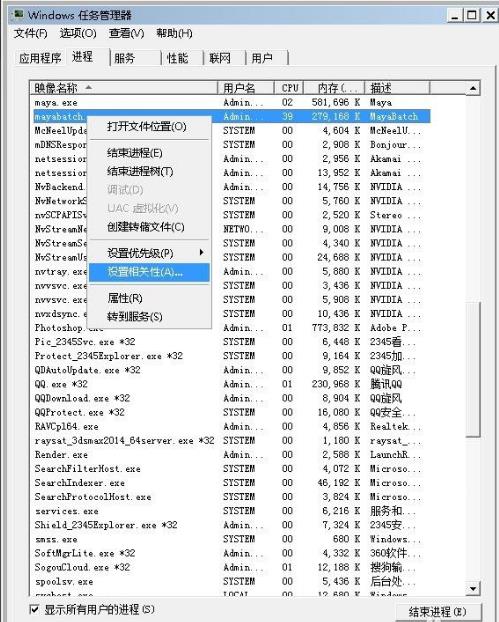Viewport: 499px width, 622px height.
Task: Select the services.exe process
Action: pyautogui.click(x=230, y=511)
